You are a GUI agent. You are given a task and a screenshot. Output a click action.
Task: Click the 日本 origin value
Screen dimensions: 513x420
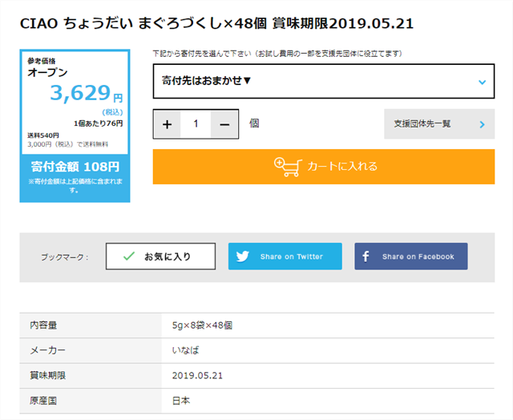(181, 401)
